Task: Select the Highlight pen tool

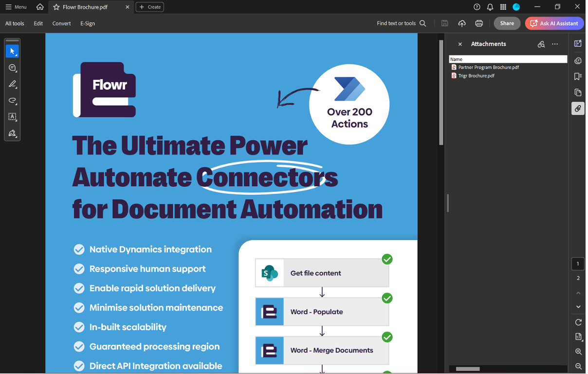Action: [12, 84]
